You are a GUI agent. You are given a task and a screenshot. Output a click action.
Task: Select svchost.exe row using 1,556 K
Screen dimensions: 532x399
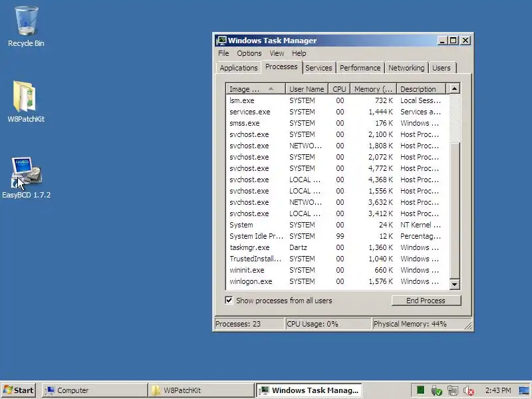point(337,191)
